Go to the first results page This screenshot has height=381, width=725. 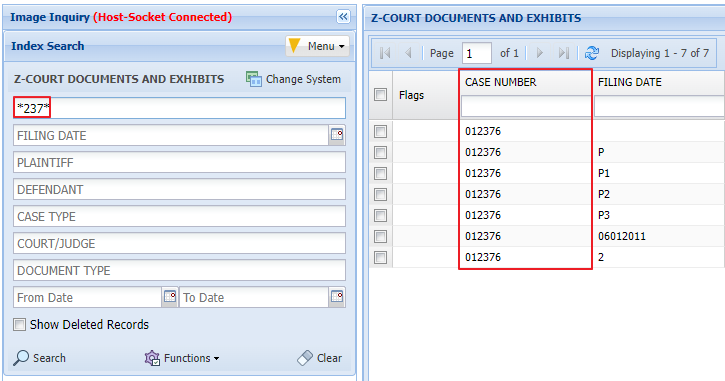pyautogui.click(x=385, y=53)
